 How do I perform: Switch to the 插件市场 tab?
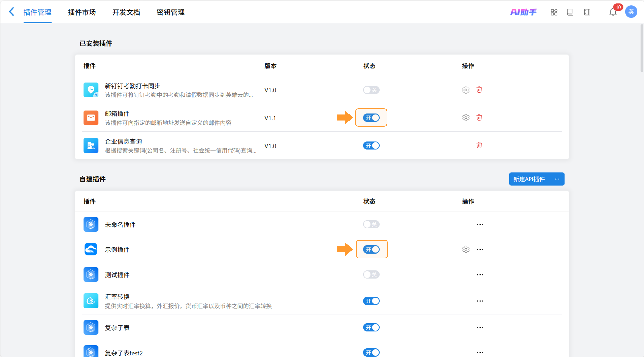click(82, 12)
